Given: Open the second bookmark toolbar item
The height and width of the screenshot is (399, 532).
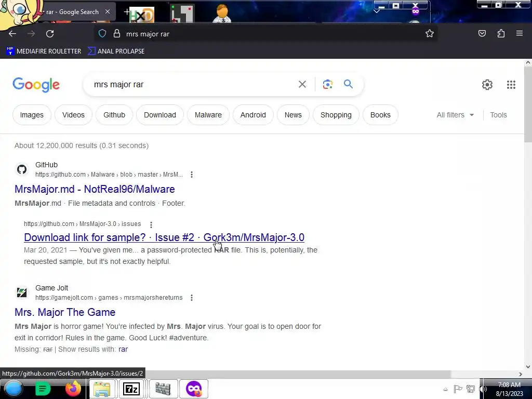Looking at the screenshot, I should (x=116, y=51).
